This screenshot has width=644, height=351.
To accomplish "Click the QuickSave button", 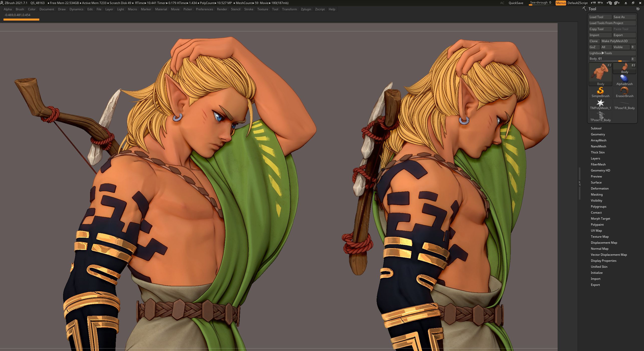I will (516, 3).
